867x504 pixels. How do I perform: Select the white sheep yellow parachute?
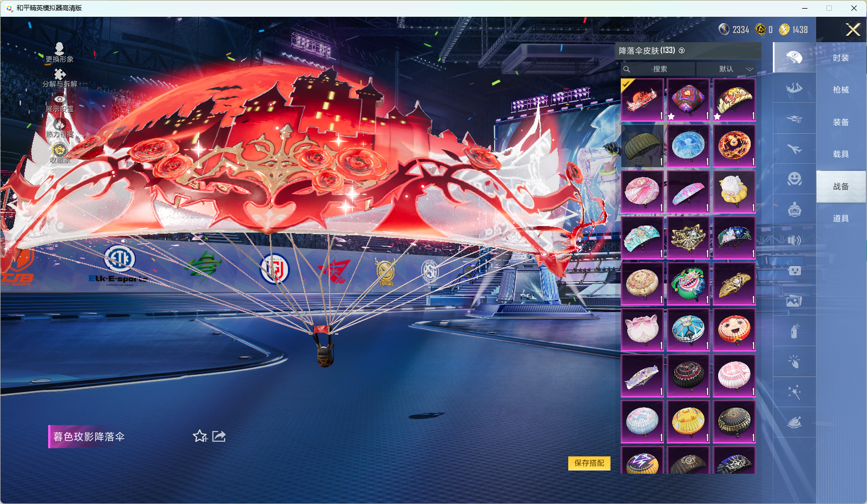coord(734,192)
